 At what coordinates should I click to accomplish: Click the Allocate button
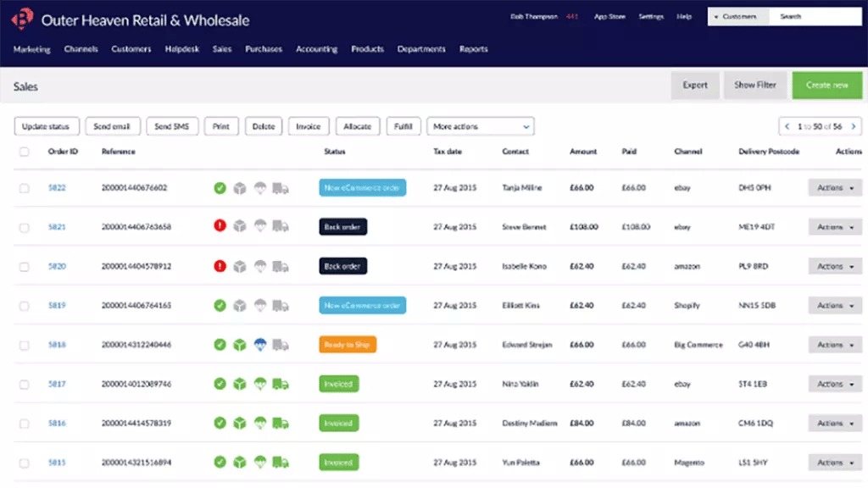(x=358, y=127)
